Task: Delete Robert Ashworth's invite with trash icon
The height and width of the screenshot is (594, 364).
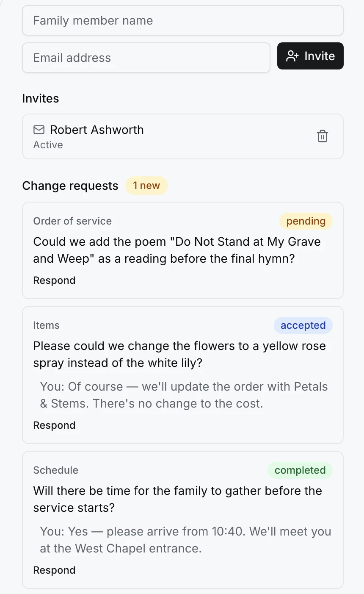Action: point(323,136)
